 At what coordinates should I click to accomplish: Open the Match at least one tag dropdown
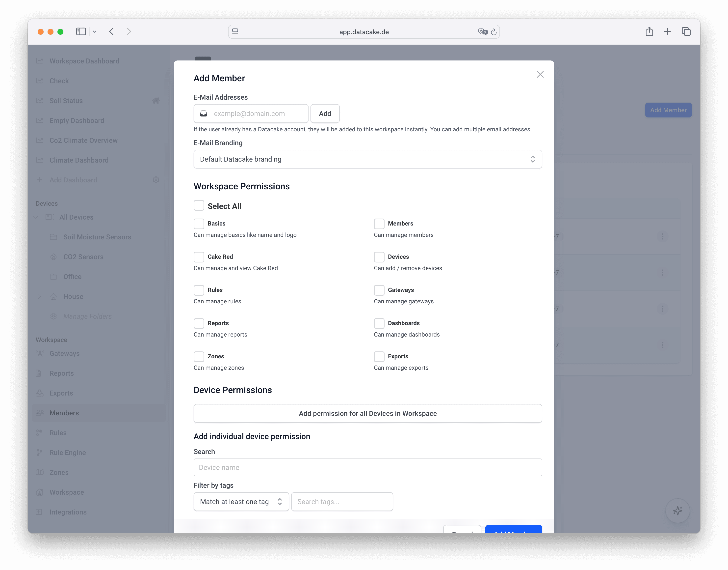[241, 502]
